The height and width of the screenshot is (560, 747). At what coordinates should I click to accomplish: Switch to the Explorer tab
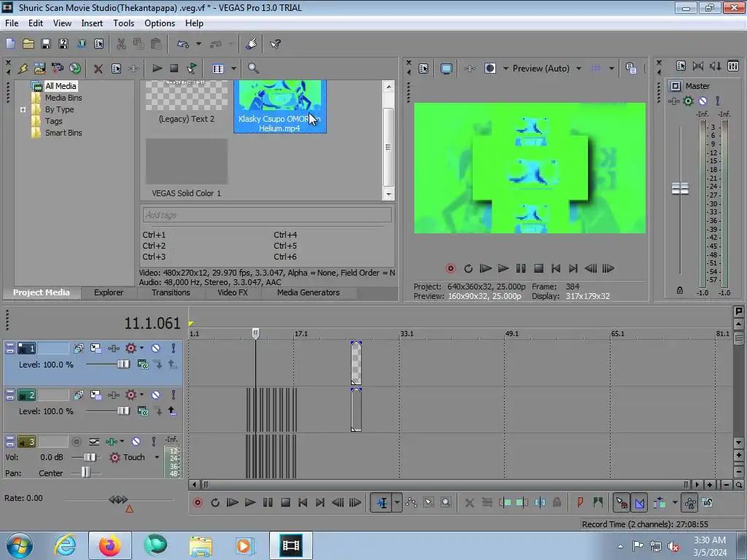[109, 292]
